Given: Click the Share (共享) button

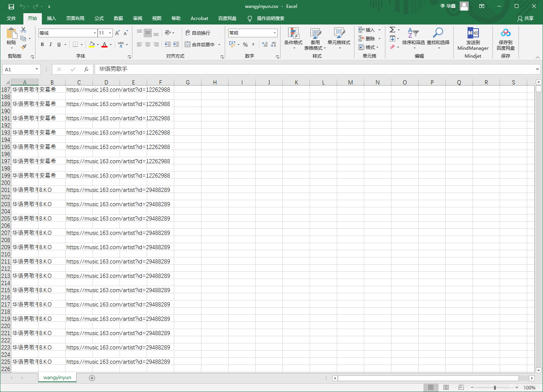Looking at the screenshot, I should point(526,18).
